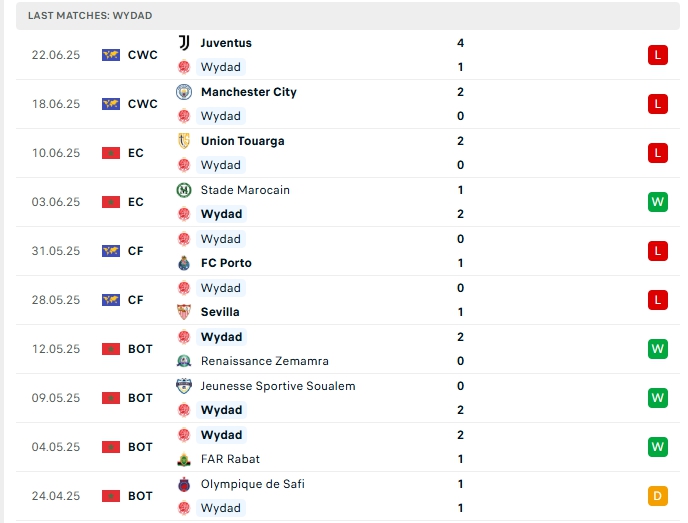Click the FAR Rabat club crest
This screenshot has height=523, width=688.
pyautogui.click(x=183, y=459)
